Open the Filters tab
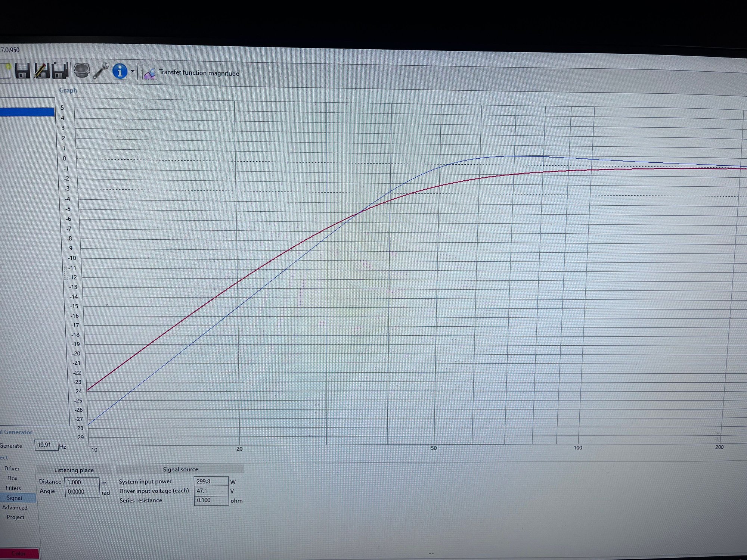The width and height of the screenshot is (747, 560). (13, 488)
